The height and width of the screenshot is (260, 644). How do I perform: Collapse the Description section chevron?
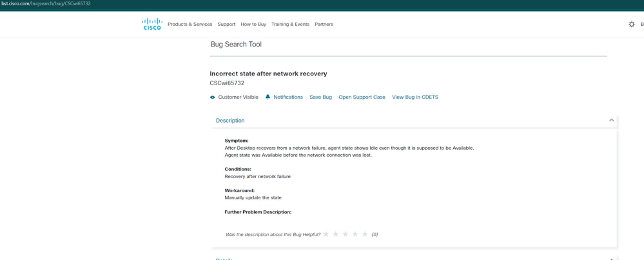point(611,121)
